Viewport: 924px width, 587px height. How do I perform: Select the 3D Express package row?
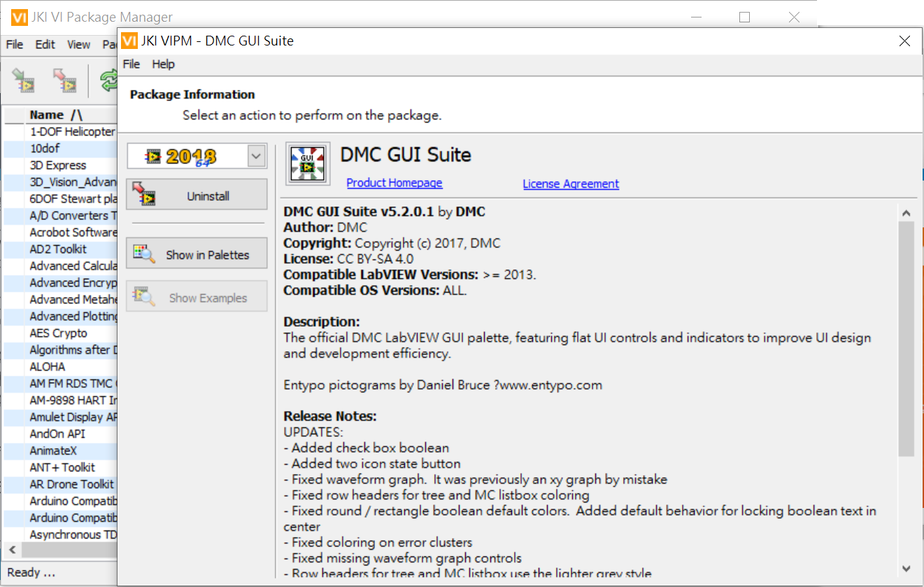(x=60, y=165)
